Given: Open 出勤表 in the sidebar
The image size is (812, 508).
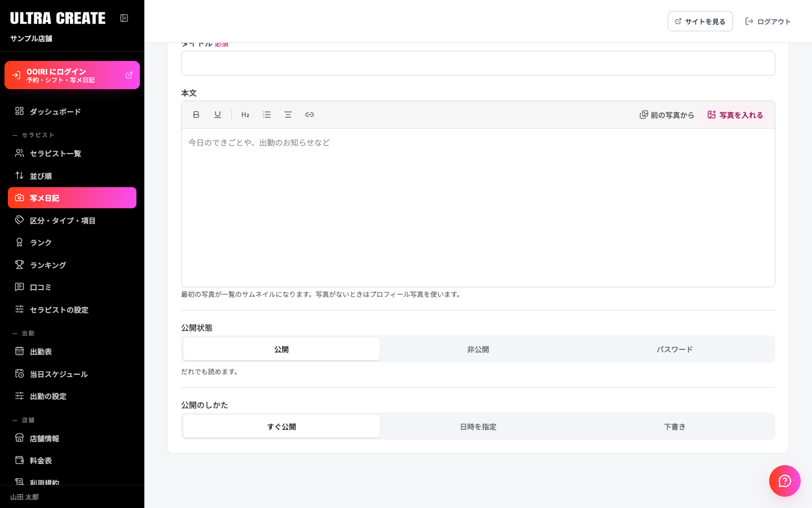Looking at the screenshot, I should click(72, 351).
